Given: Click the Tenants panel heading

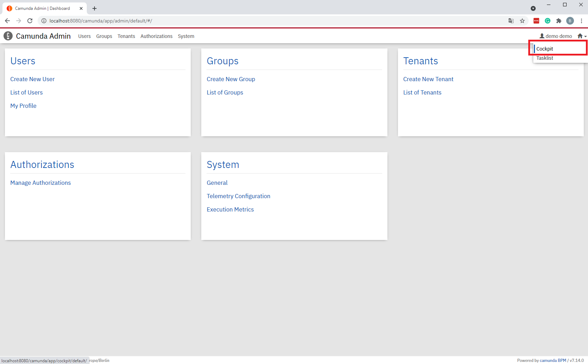Looking at the screenshot, I should tap(420, 61).
